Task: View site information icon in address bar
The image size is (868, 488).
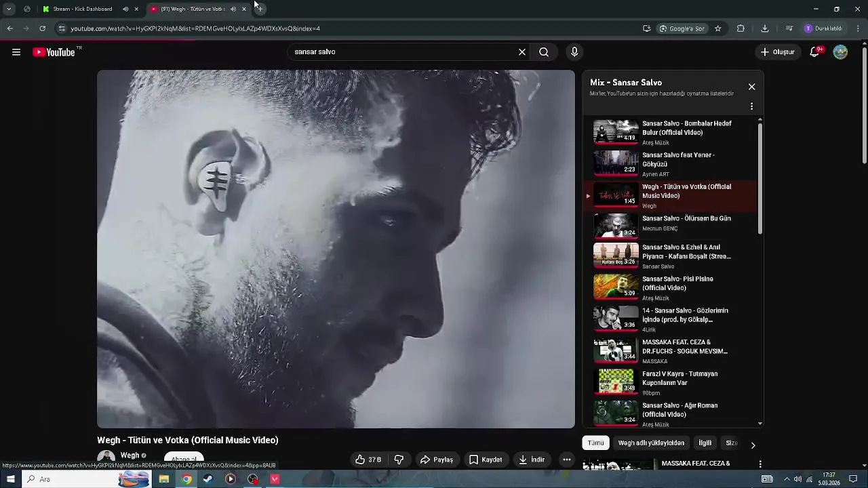Action: pos(62,28)
